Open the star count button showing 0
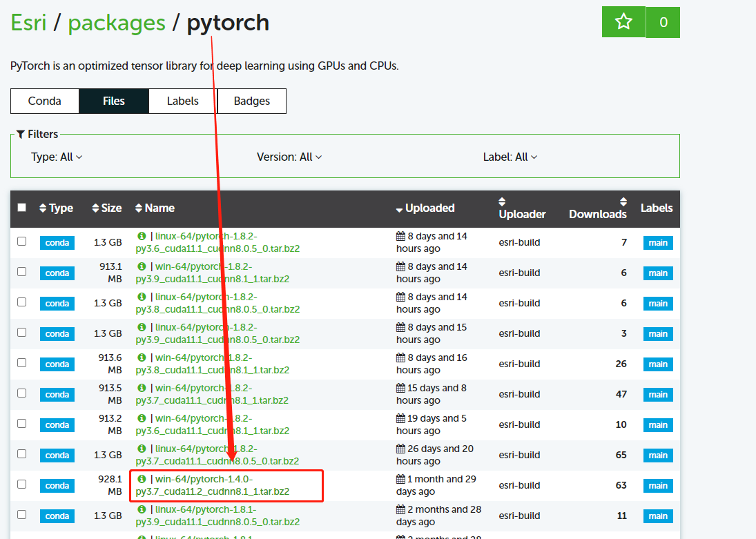The height and width of the screenshot is (539, 756). pos(663,22)
